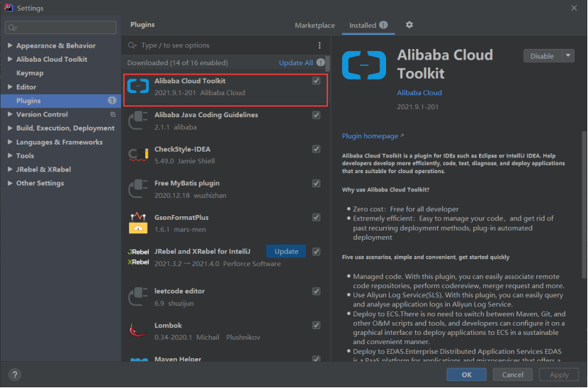Open the dropdown arrow beside Disable
588x388 pixels.
click(568, 56)
